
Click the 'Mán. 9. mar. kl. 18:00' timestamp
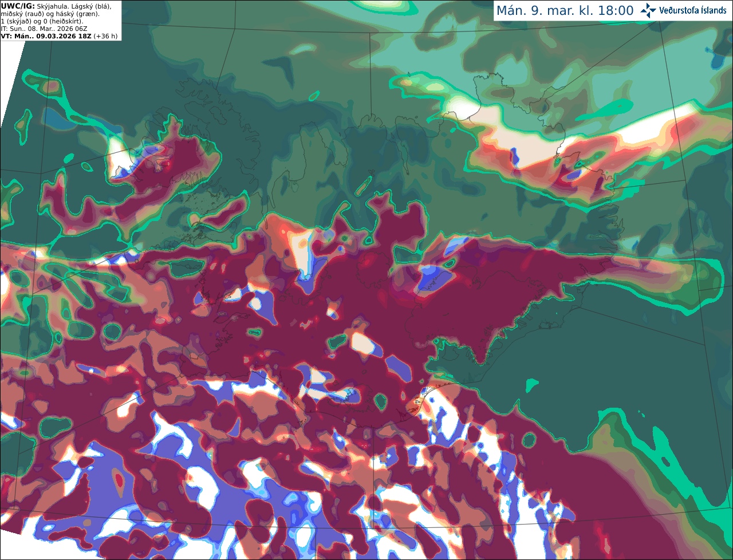coord(565,11)
